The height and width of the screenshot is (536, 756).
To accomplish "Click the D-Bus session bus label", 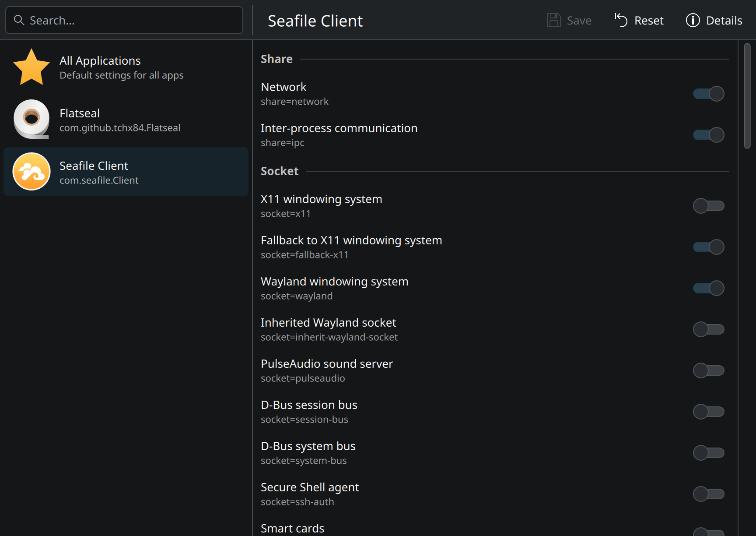I will pos(309,405).
